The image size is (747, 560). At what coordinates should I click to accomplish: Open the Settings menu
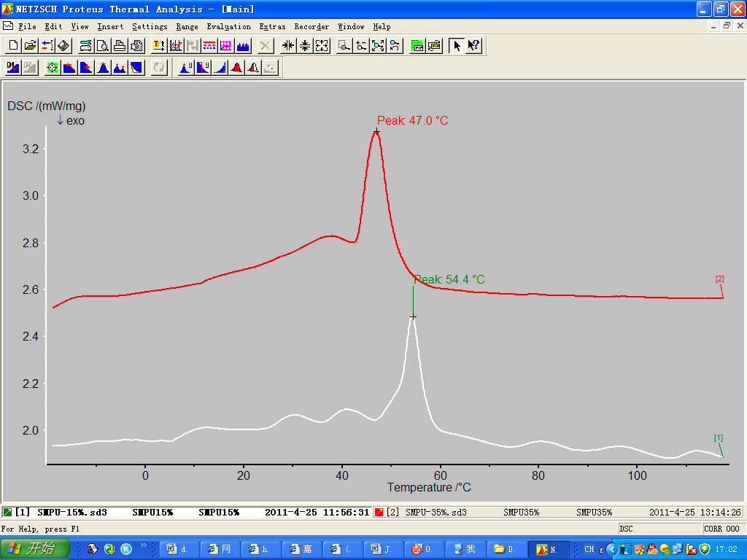(x=150, y=27)
